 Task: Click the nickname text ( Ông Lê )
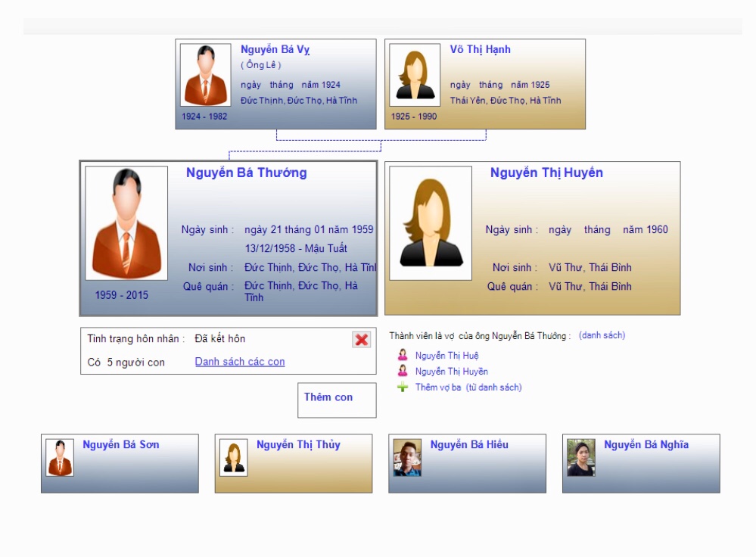(260, 65)
